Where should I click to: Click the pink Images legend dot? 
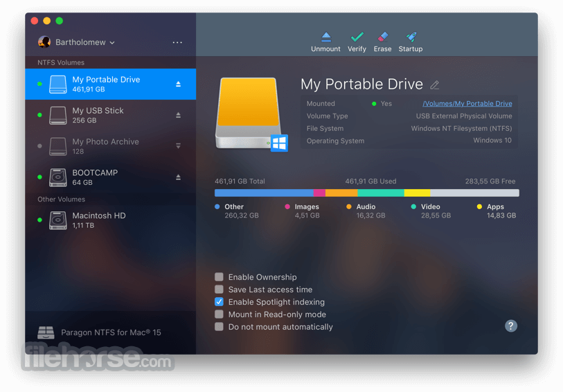tap(287, 206)
